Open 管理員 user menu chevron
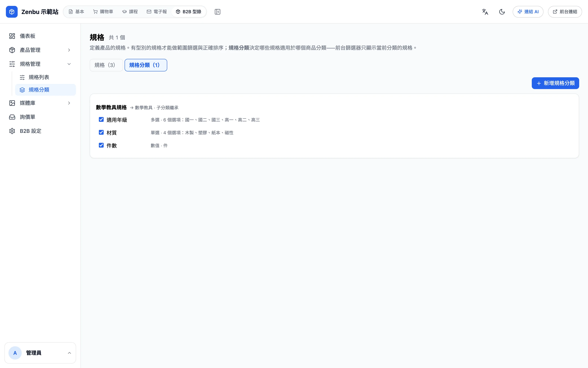The height and width of the screenshot is (368, 588). [69, 353]
